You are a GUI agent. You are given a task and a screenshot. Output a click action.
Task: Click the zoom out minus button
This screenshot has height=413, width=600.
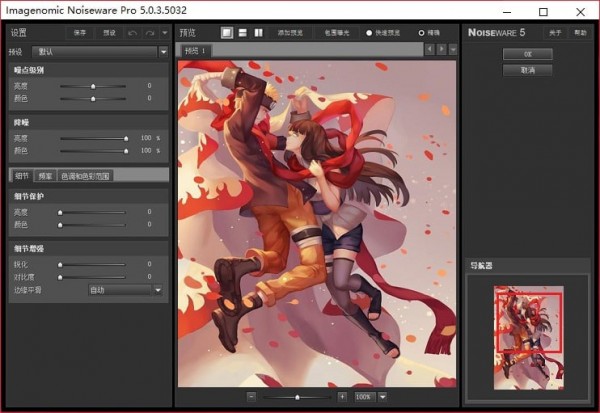(252, 397)
